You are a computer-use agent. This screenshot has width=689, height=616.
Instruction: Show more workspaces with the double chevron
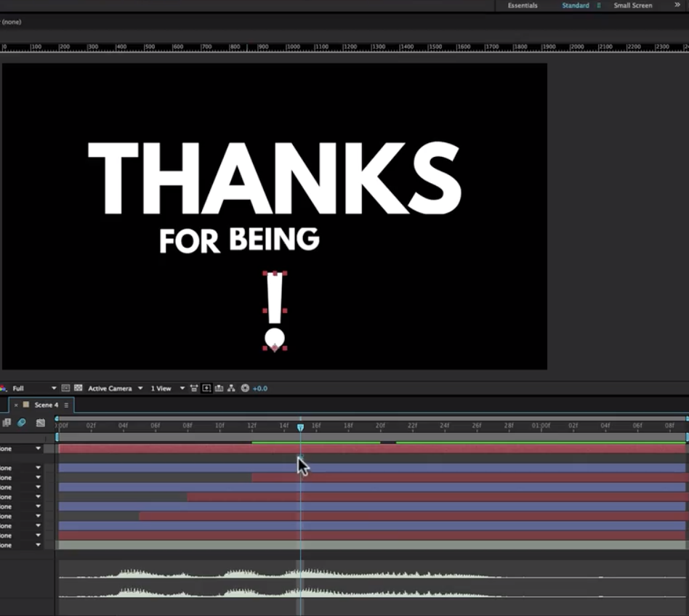pyautogui.click(x=677, y=5)
